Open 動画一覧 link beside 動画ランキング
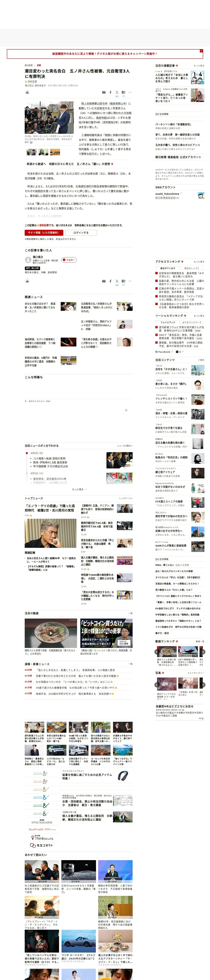This screenshot has width=210, height=980. coord(200,641)
